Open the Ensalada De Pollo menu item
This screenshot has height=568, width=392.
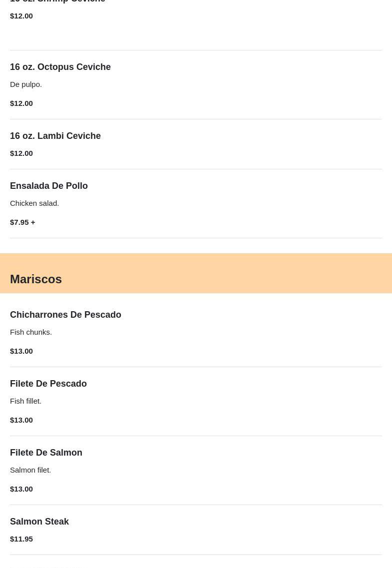click(x=49, y=186)
